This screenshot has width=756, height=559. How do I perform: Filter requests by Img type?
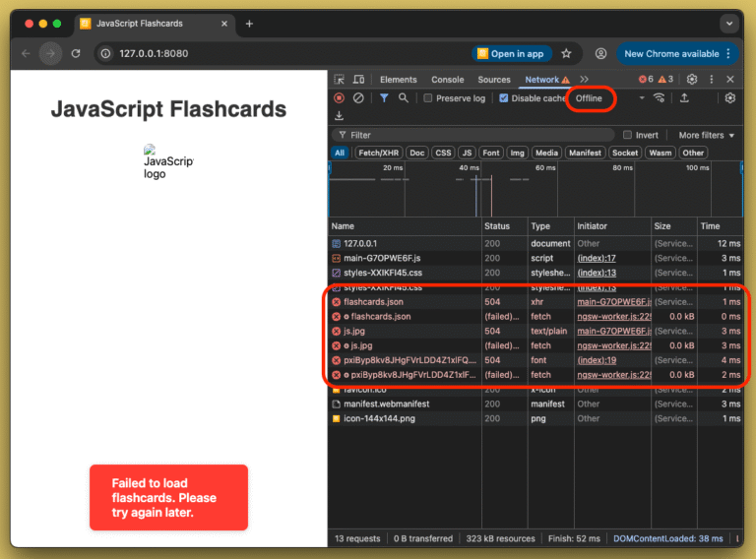(x=518, y=153)
